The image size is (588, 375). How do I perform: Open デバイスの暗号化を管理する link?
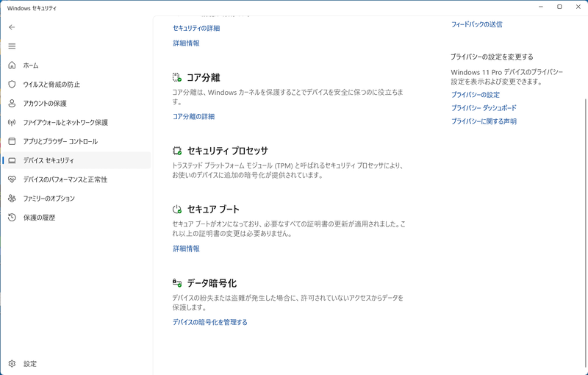pyautogui.click(x=210, y=322)
